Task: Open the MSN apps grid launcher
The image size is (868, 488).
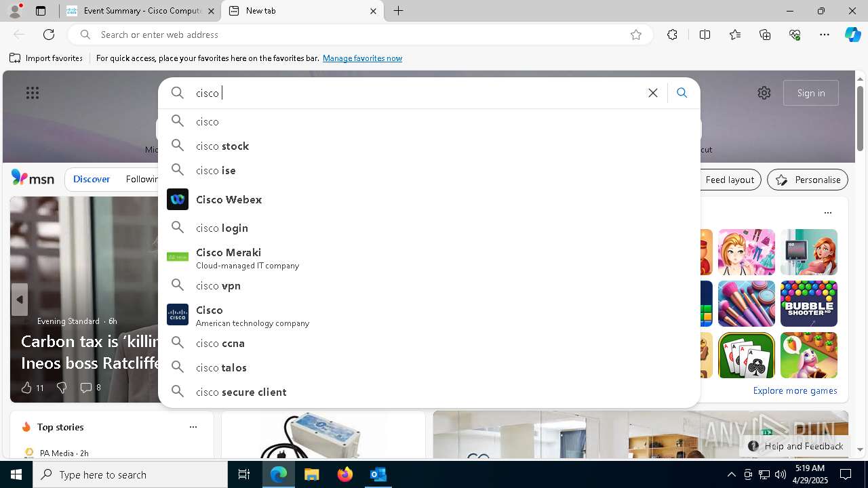Action: [33, 93]
